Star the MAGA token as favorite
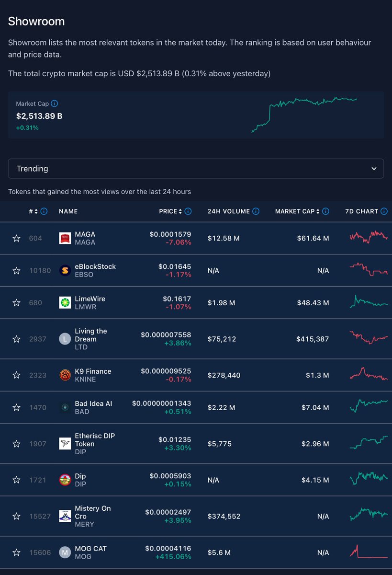The width and height of the screenshot is (392, 575). (16, 238)
